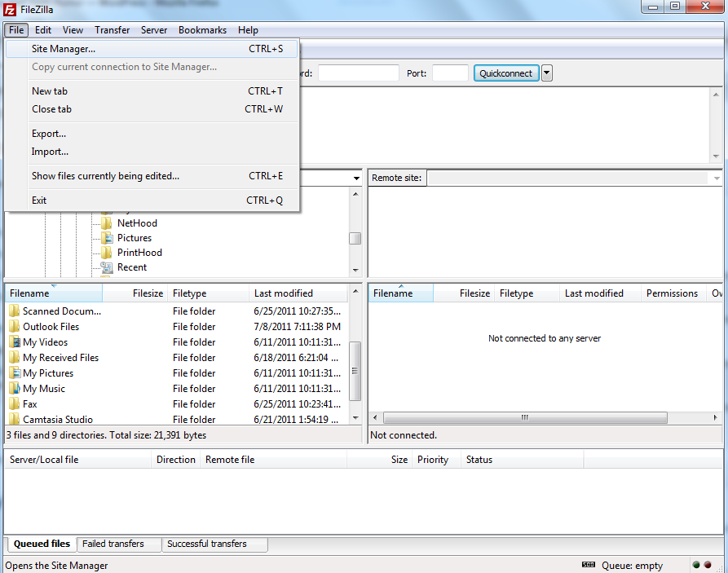Click the FileZilla logo in title bar

coord(9,9)
